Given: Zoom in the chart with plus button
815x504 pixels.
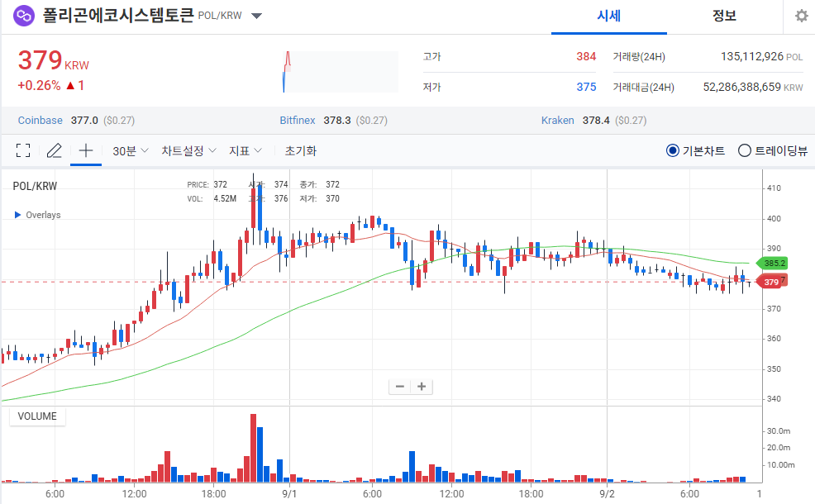Looking at the screenshot, I should pyautogui.click(x=422, y=387).
